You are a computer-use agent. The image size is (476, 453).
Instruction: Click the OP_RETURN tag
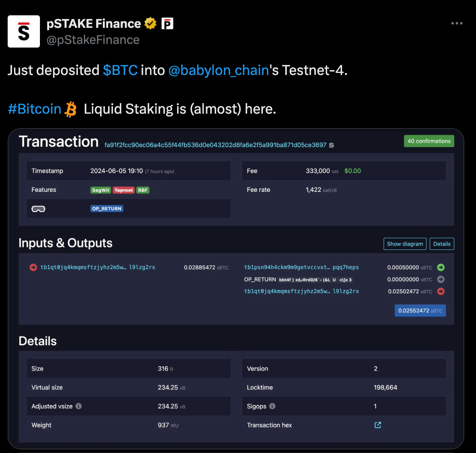pos(107,209)
